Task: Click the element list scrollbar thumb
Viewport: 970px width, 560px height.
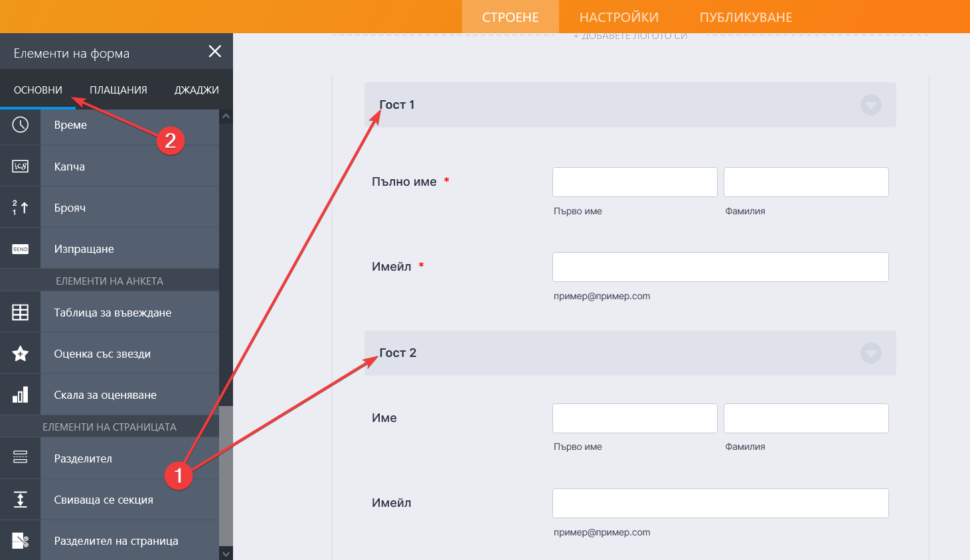Action: (226, 476)
